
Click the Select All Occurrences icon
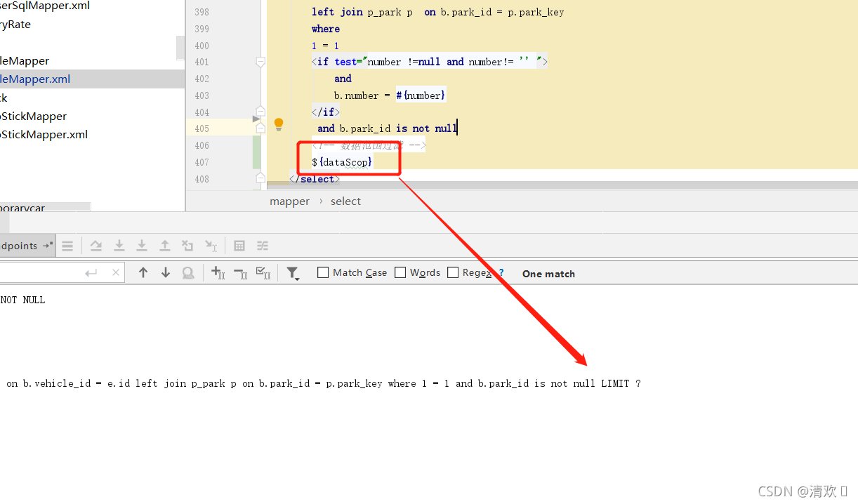coord(263,273)
